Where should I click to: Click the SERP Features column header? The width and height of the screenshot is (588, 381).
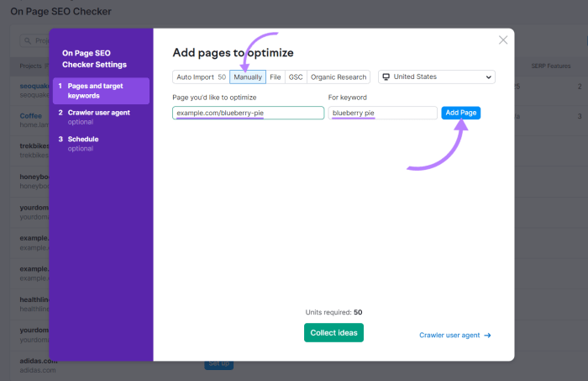[551, 66]
